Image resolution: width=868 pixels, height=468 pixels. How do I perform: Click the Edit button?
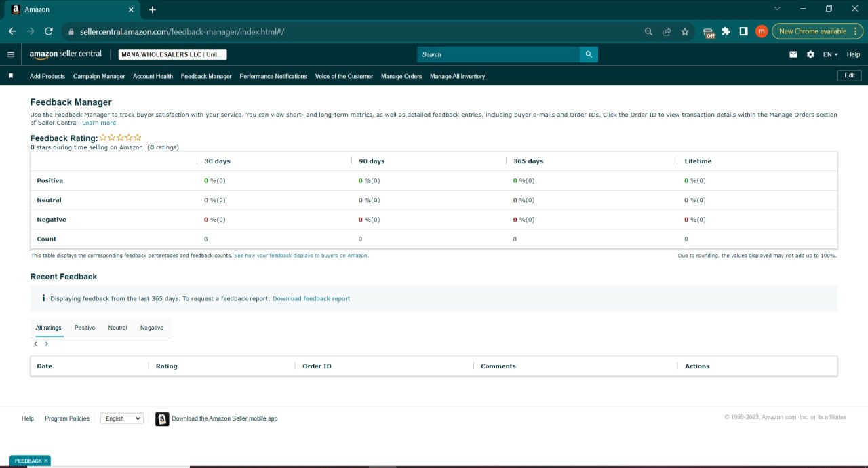(850, 75)
